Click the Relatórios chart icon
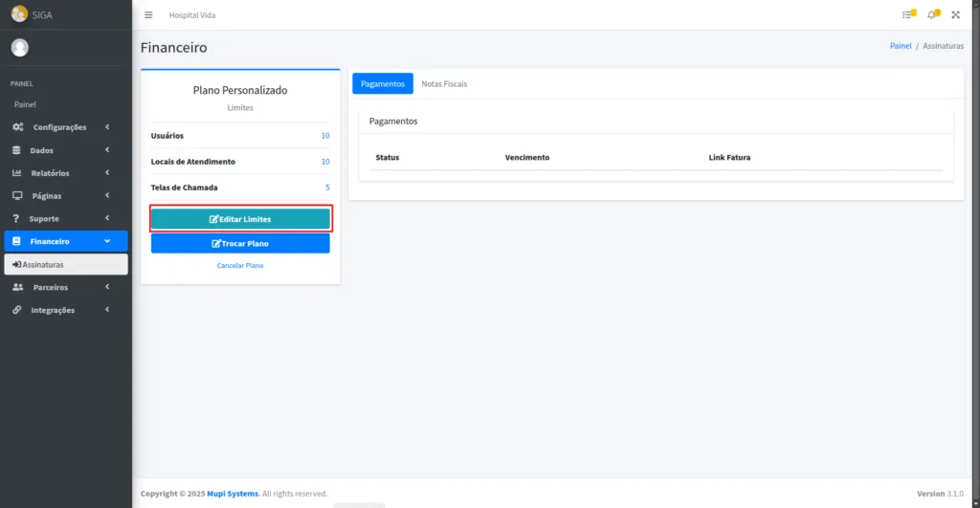Image resolution: width=980 pixels, height=508 pixels. pos(17,173)
